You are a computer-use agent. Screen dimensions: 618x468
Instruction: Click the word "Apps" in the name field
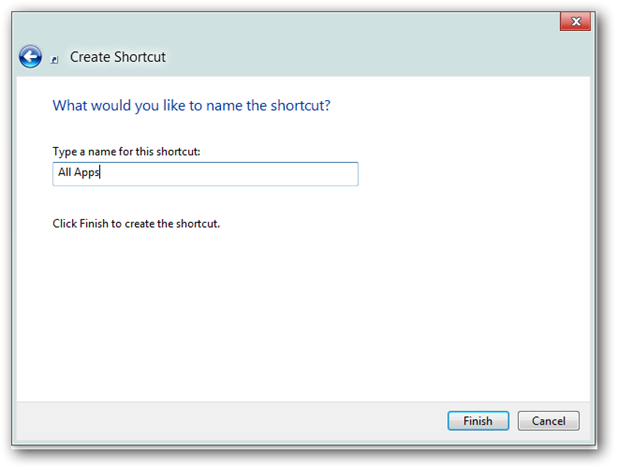pyautogui.click(x=88, y=173)
